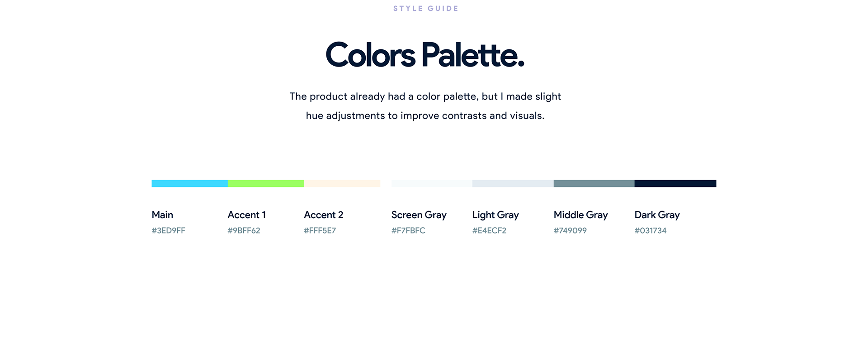Click the STYLE GUIDE label
This screenshot has width=868, height=349.
pos(426,9)
